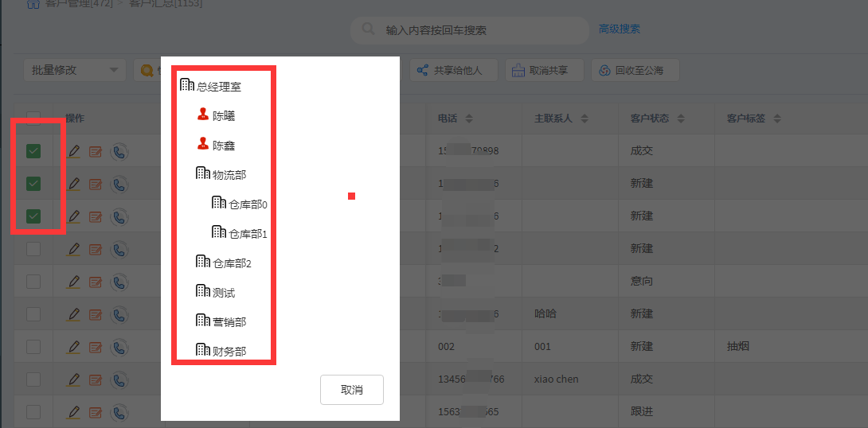Click the edit pencil in the 意向 row
The height and width of the screenshot is (428, 868).
click(73, 282)
